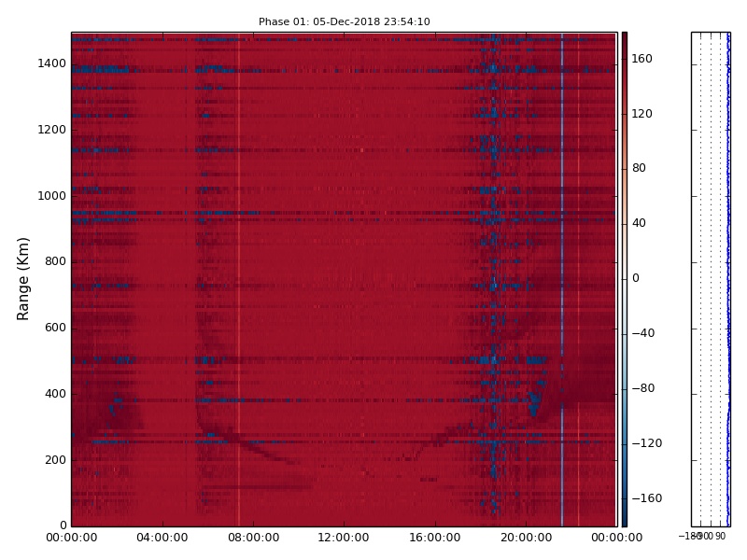
Task: Click the blue profile line in the side plot
Action: coord(728,279)
